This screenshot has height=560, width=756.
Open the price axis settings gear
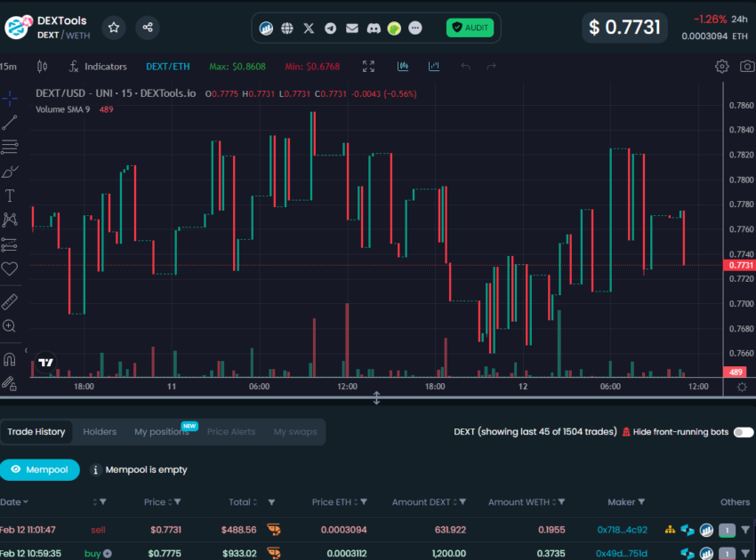point(742,387)
